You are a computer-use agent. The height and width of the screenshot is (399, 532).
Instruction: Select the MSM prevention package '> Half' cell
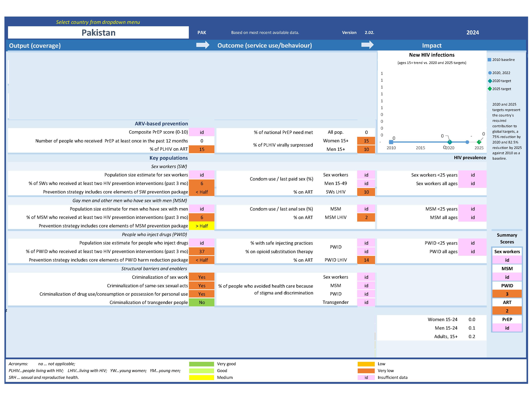(202, 226)
